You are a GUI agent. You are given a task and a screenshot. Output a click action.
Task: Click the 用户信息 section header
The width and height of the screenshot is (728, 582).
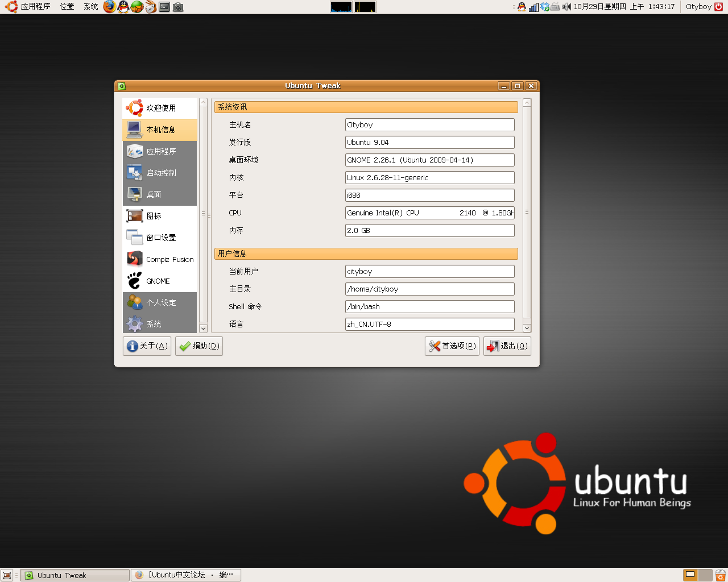[x=366, y=254]
